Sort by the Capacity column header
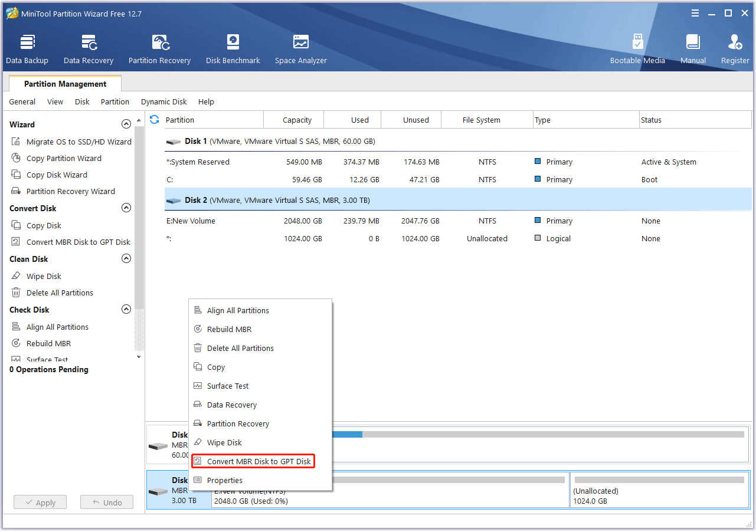 (x=294, y=120)
